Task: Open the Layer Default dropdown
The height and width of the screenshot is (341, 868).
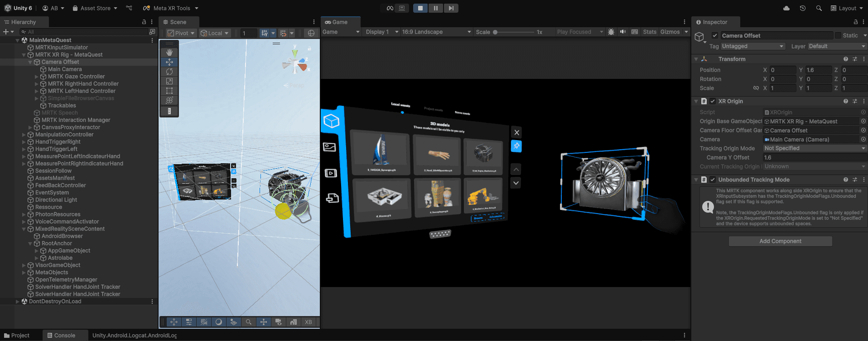Action: pyautogui.click(x=837, y=46)
